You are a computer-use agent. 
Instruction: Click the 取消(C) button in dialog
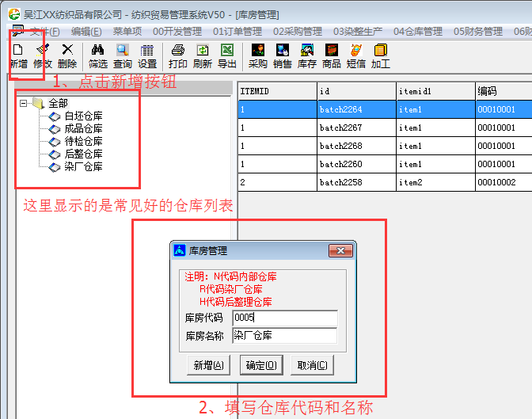[312, 365]
